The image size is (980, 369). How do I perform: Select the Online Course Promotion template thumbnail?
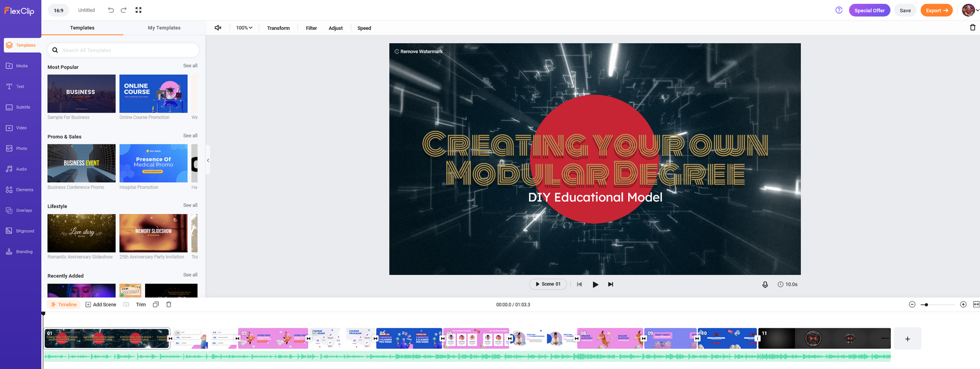[153, 94]
